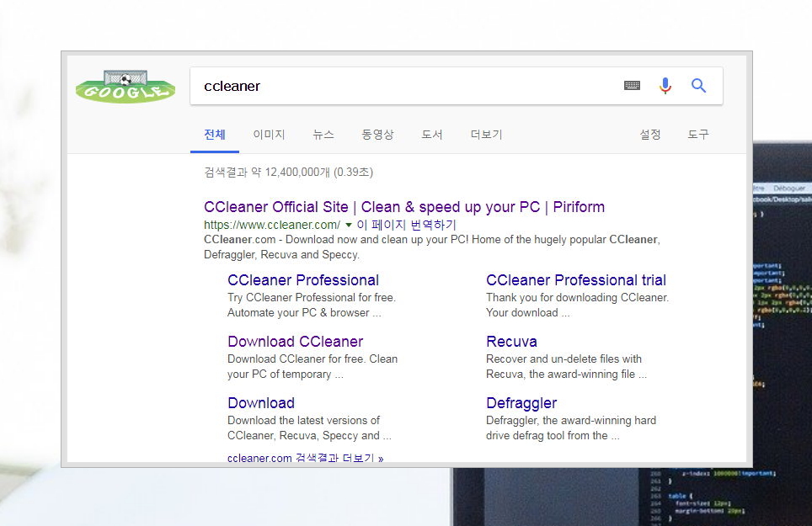
Task: Open the on-screen keyboard icon
Action: coord(632,85)
